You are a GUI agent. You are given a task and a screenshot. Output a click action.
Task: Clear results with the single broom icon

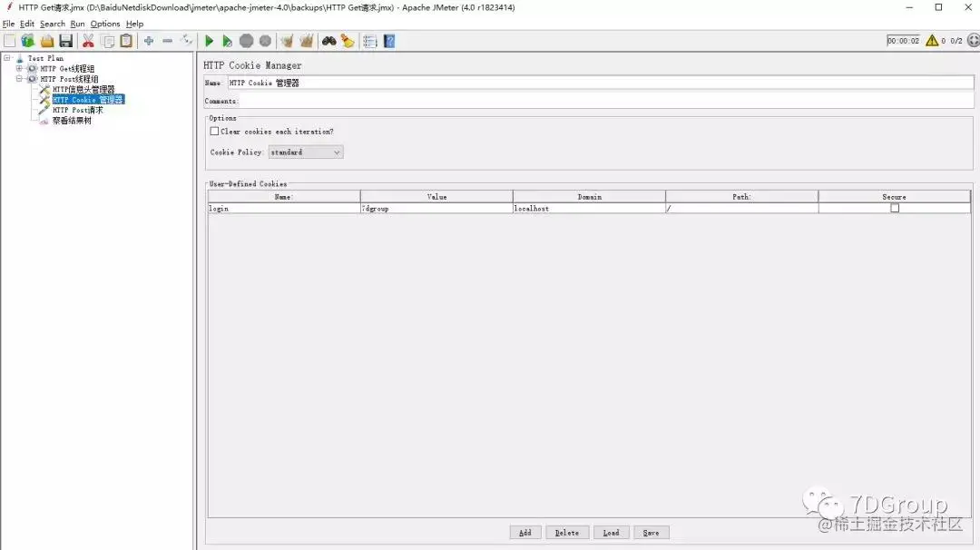287,41
